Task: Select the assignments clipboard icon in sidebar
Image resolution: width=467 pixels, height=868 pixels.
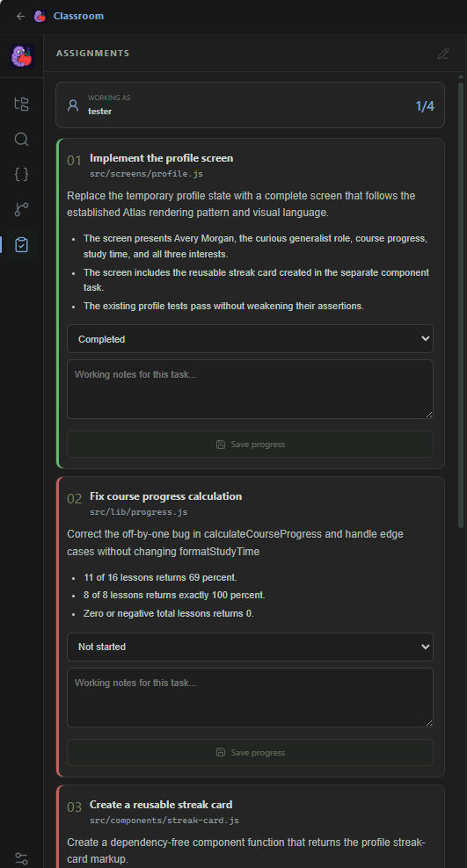Action: click(22, 245)
